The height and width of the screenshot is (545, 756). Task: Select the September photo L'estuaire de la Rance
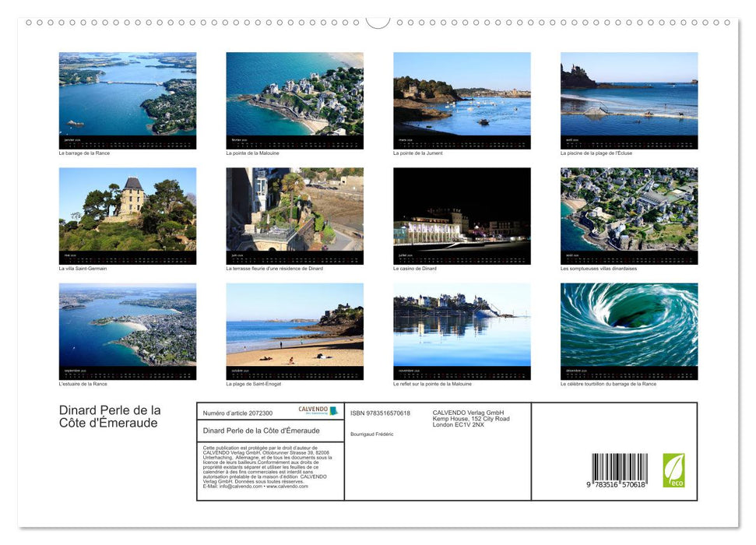point(128,330)
